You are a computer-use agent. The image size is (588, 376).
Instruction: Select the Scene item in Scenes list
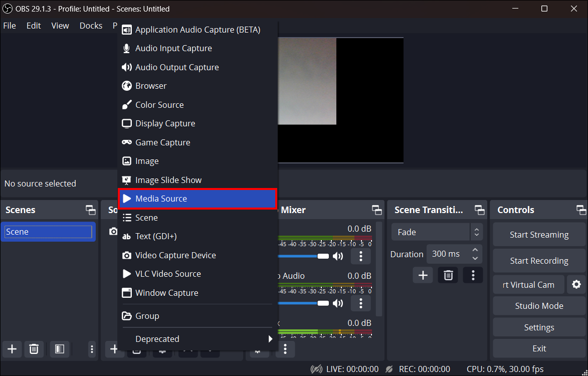point(49,232)
